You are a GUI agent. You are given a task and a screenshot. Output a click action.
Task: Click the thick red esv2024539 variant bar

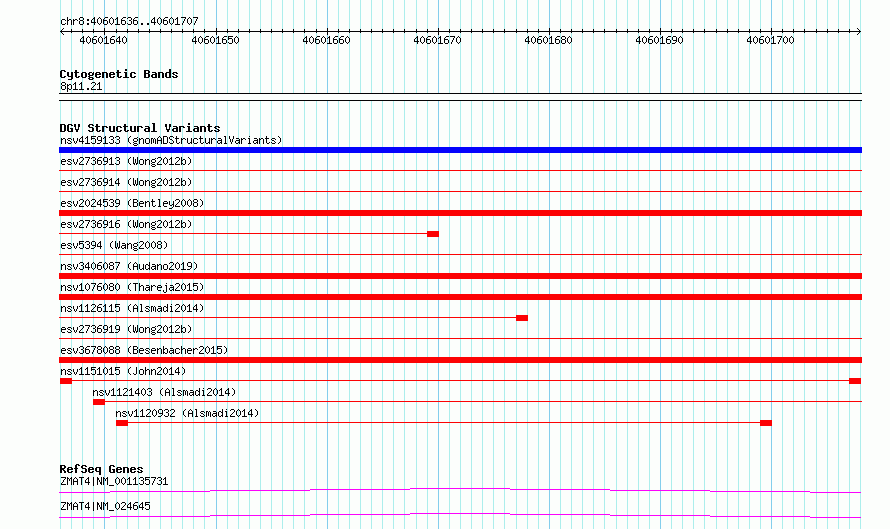460,213
